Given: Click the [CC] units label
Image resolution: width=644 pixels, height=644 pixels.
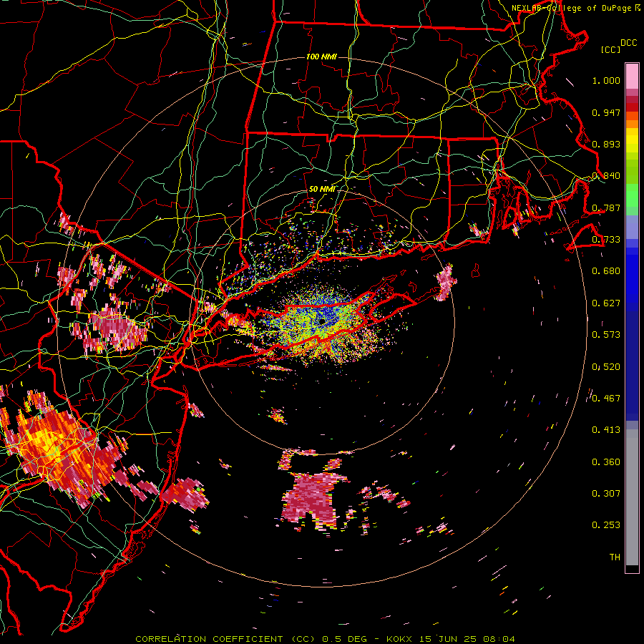Looking at the screenshot, I should [611, 49].
